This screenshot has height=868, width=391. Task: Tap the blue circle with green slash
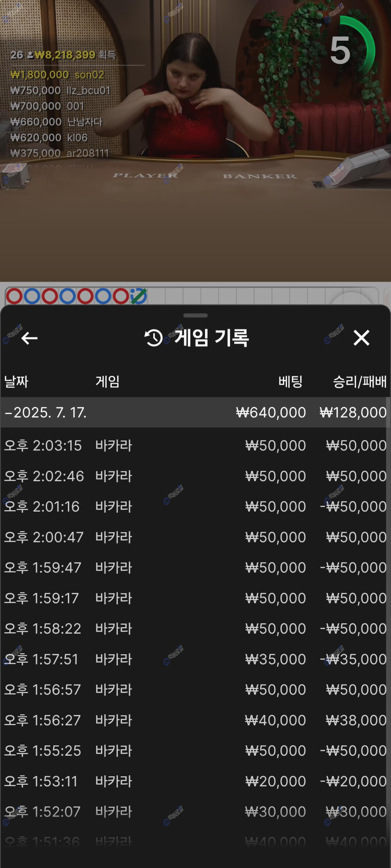[x=139, y=296]
